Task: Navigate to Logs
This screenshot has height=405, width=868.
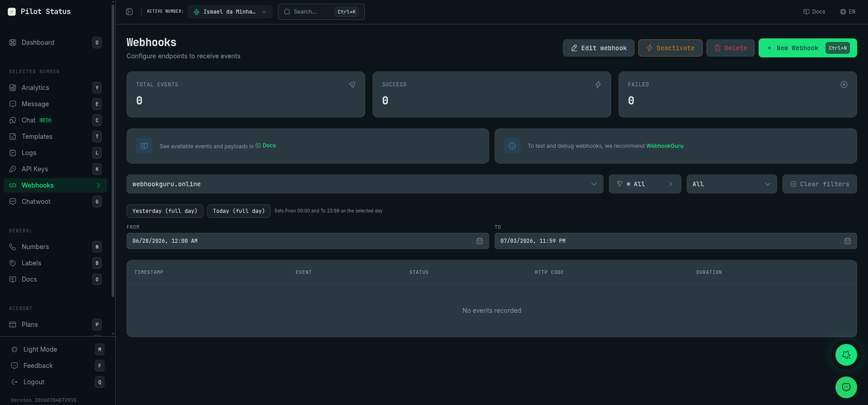Action: pos(55,153)
